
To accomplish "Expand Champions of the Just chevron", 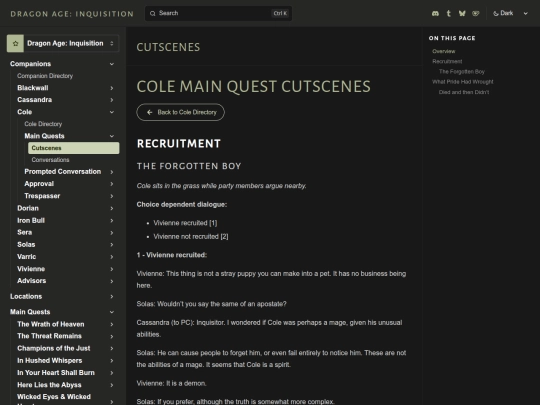I will pos(112,349).
